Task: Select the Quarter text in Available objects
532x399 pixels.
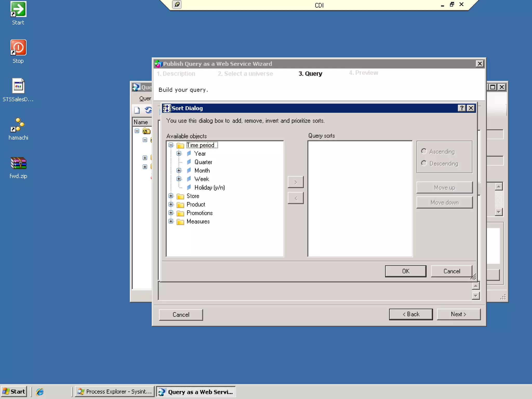Action: point(203,162)
